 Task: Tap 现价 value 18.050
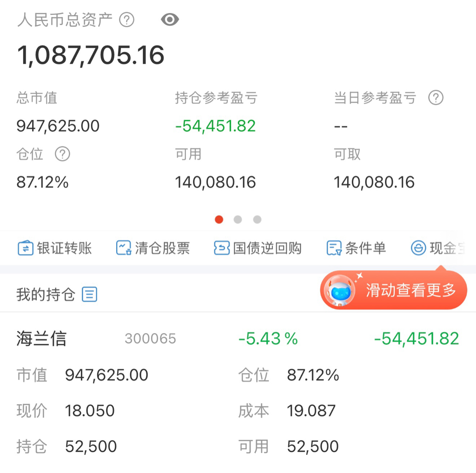pyautogui.click(x=90, y=411)
